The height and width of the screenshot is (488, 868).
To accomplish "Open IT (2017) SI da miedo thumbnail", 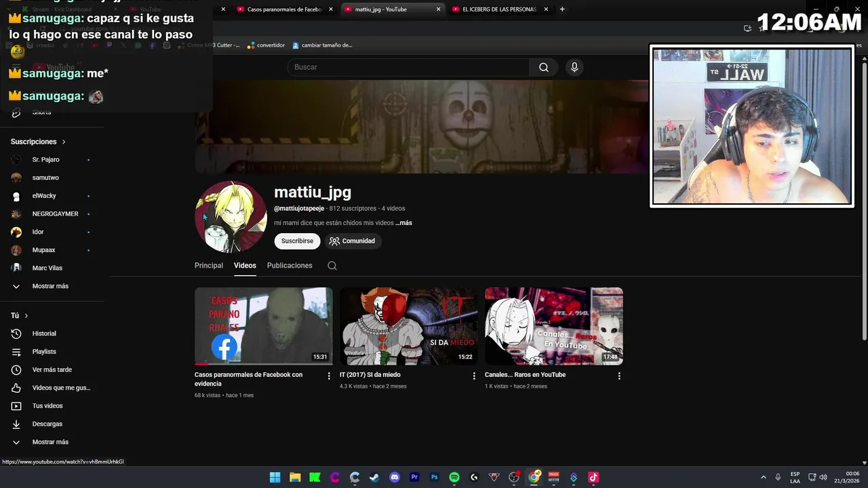I will (x=409, y=326).
